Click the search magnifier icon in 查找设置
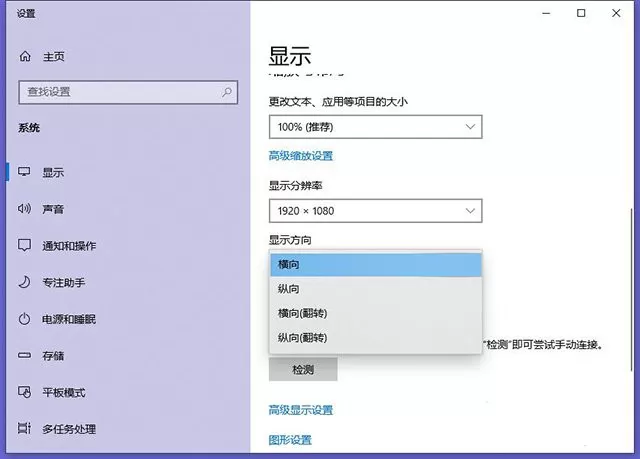Image resolution: width=640 pixels, height=459 pixels. point(227,92)
